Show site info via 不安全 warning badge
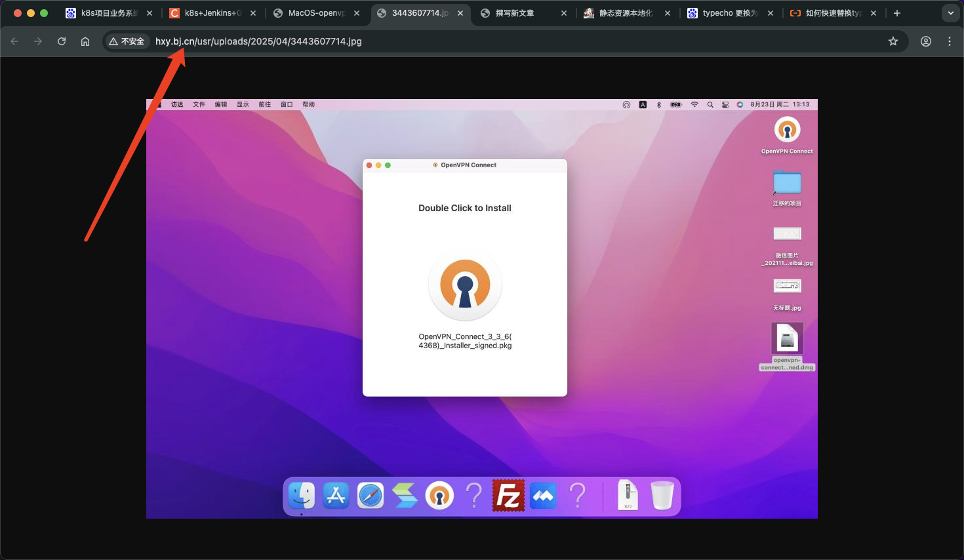The image size is (964, 560). pyautogui.click(x=127, y=41)
